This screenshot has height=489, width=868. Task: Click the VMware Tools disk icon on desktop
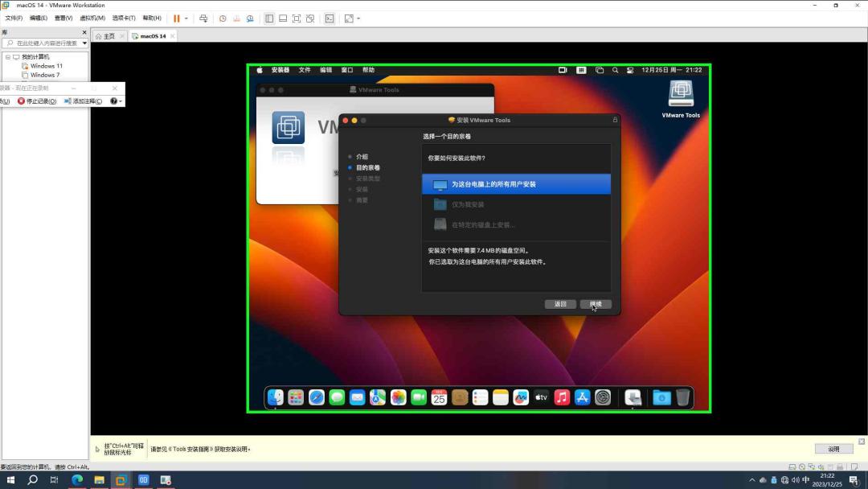point(681,95)
